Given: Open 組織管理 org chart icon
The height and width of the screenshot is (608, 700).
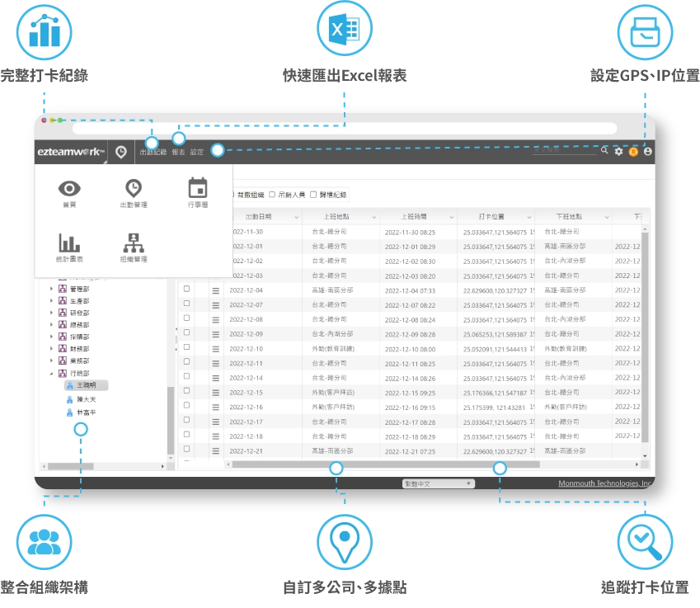Looking at the screenshot, I should click(x=133, y=243).
